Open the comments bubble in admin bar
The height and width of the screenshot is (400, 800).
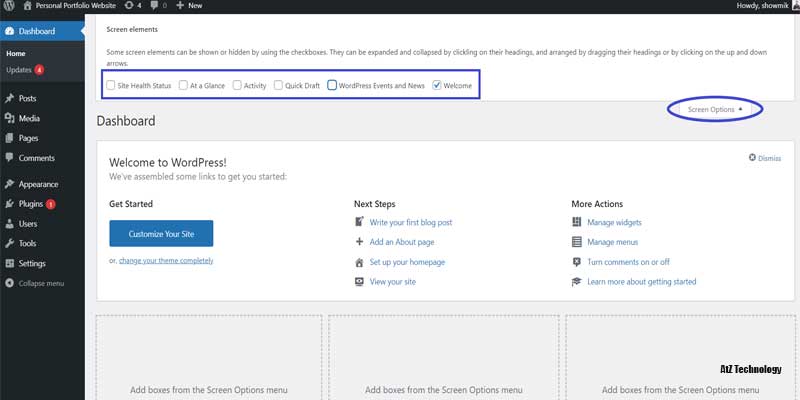155,6
